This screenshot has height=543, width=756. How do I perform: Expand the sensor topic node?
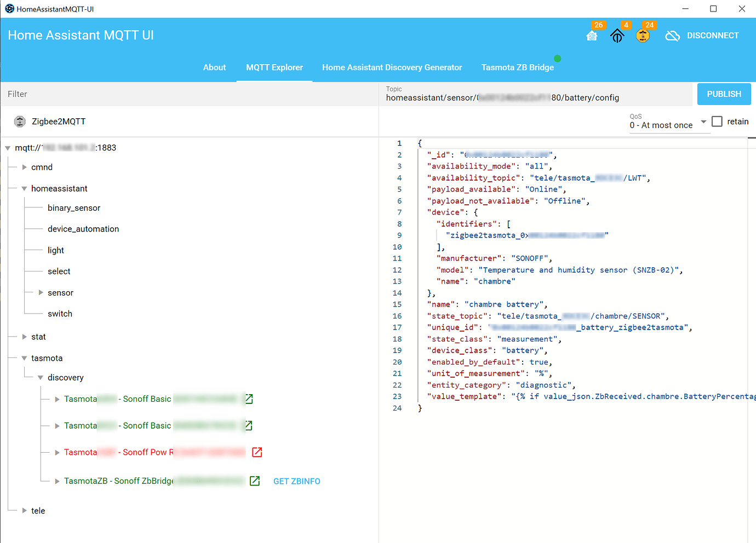pyautogui.click(x=41, y=292)
